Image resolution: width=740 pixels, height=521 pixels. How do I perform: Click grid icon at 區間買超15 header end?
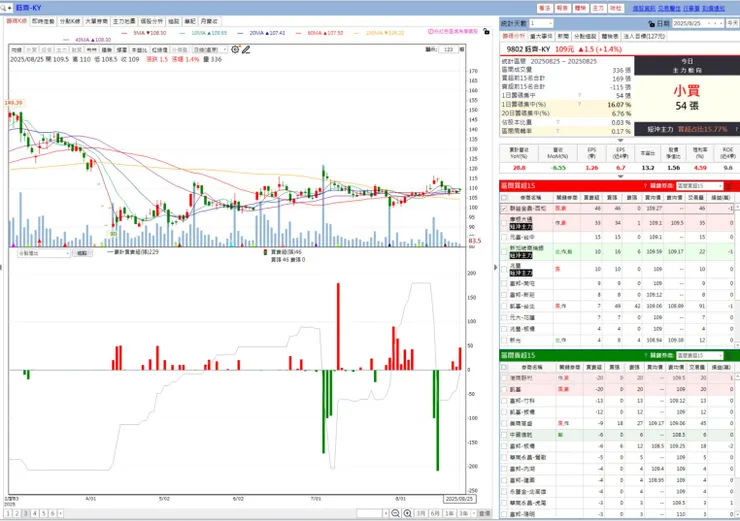click(731, 186)
